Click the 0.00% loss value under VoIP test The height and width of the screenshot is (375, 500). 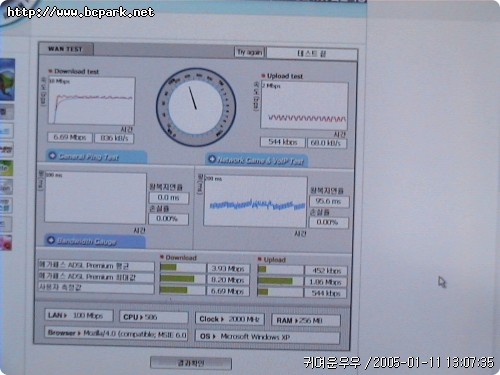click(329, 222)
